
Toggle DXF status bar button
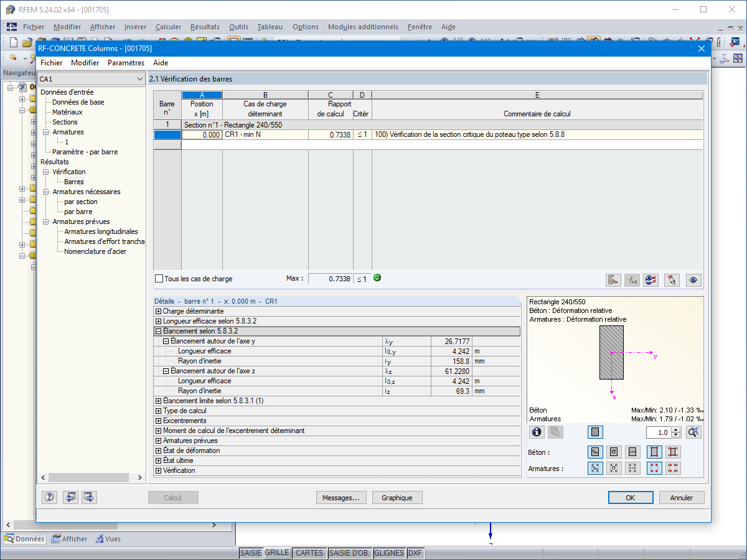coord(415,553)
